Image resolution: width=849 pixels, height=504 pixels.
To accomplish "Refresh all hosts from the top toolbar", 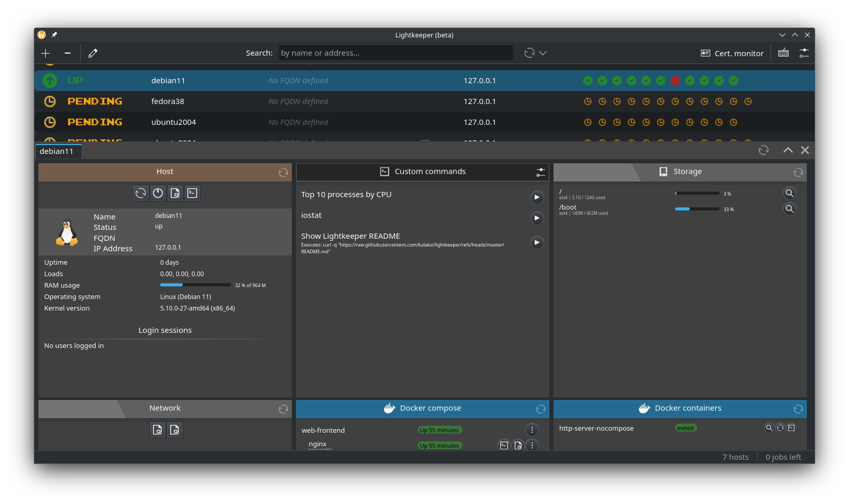I will click(x=530, y=53).
